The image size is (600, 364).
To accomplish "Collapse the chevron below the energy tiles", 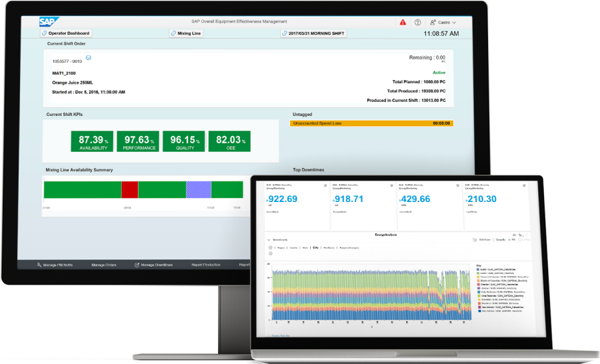I will point(269,240).
